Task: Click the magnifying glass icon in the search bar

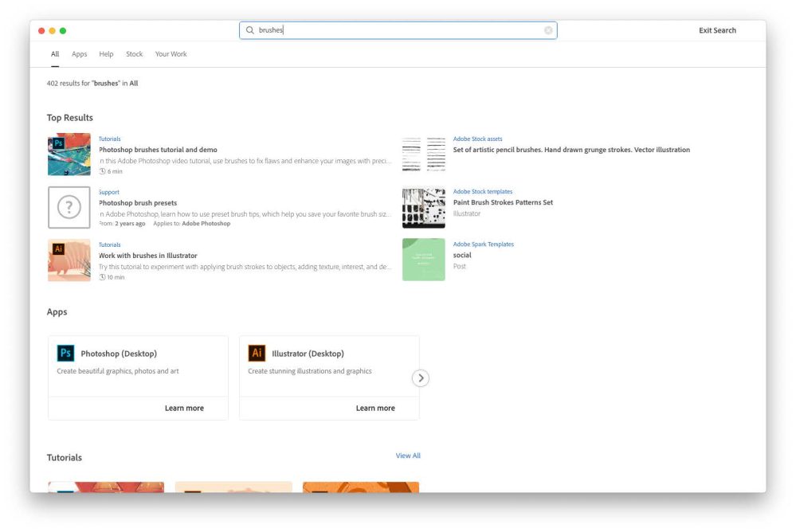Action: (x=249, y=29)
